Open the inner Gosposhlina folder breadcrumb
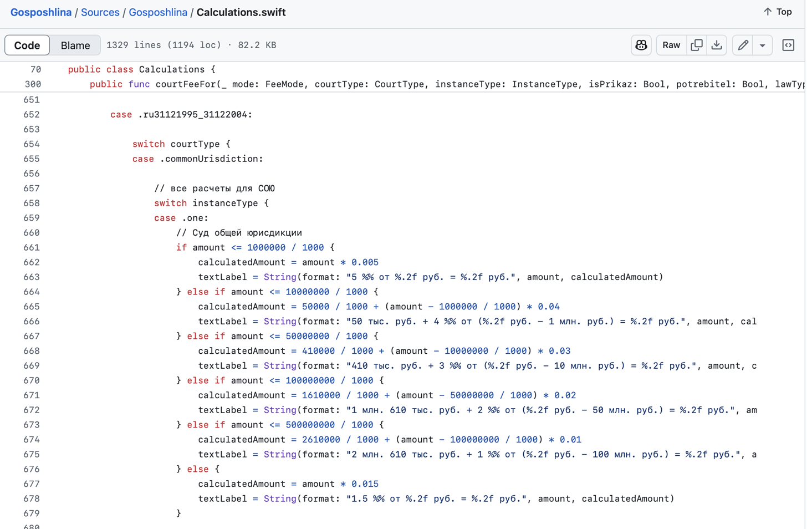812x529 pixels. pyautogui.click(x=158, y=12)
